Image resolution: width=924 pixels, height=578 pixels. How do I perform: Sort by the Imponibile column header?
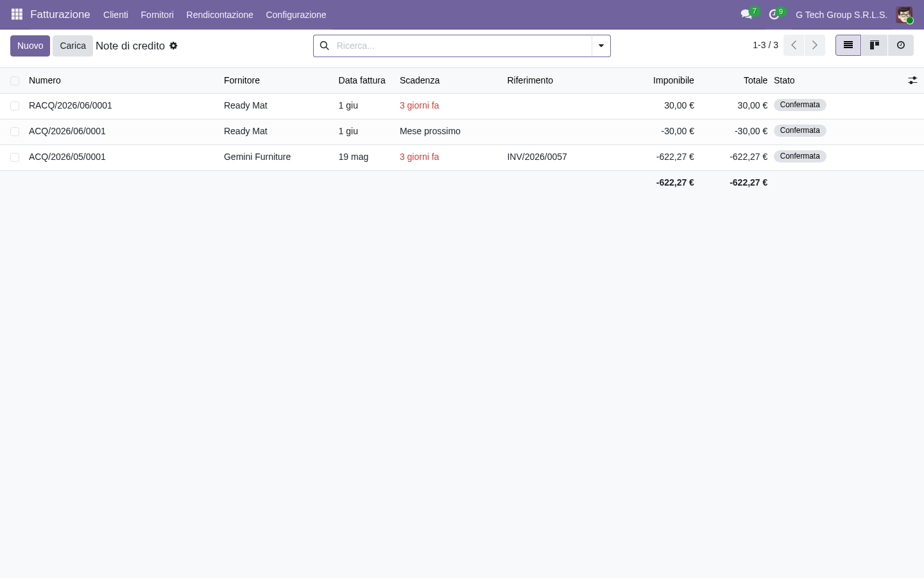pos(674,80)
